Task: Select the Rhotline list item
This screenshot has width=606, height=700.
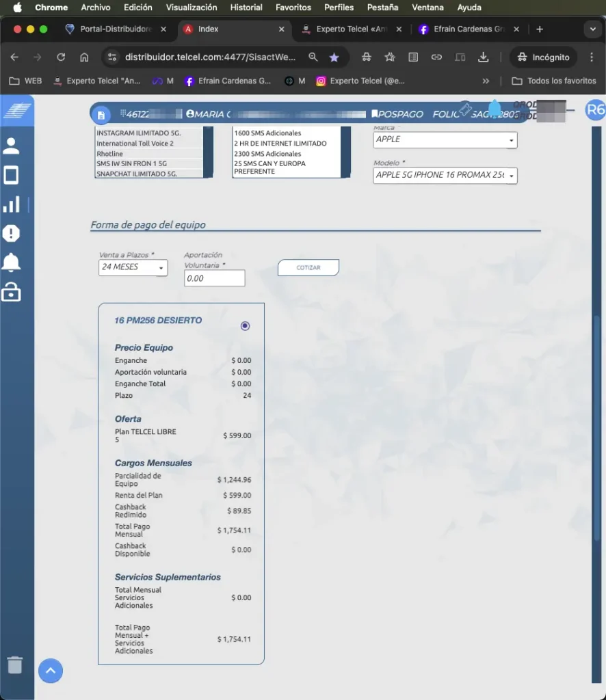Action: 149,154
